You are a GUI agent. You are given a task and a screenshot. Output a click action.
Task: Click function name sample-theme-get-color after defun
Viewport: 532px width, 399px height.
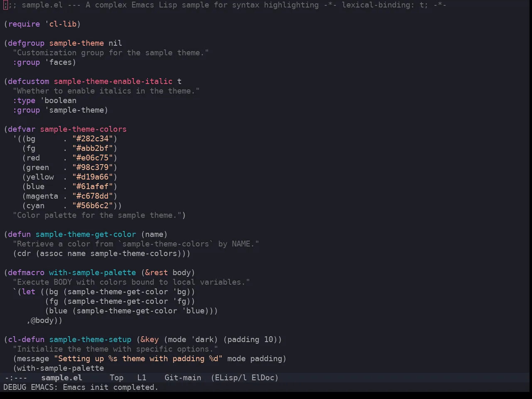86,234
